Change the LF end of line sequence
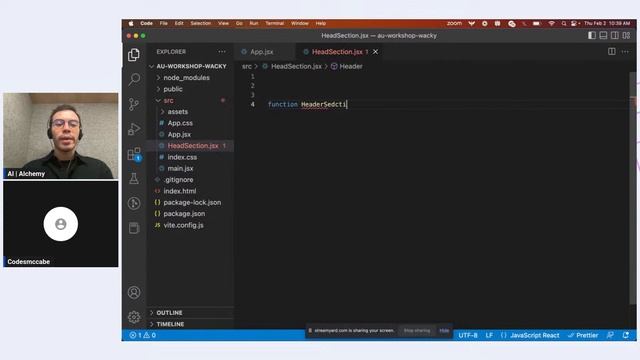 point(489,335)
